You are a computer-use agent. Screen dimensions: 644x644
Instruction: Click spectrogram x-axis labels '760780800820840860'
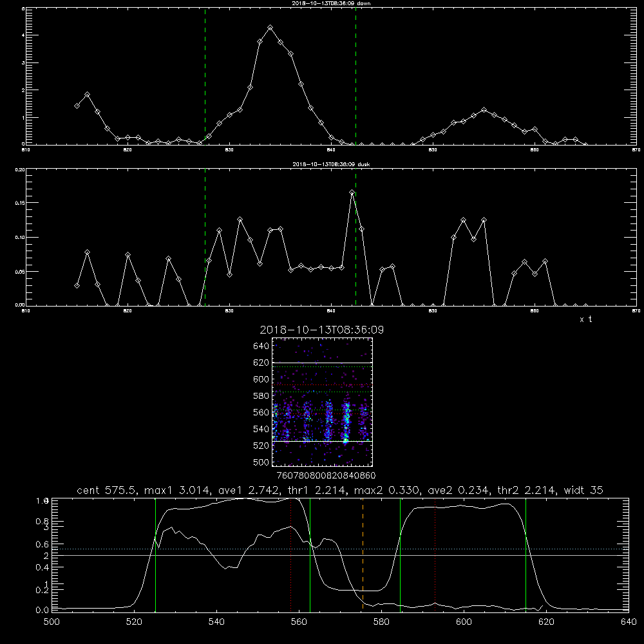click(326, 475)
